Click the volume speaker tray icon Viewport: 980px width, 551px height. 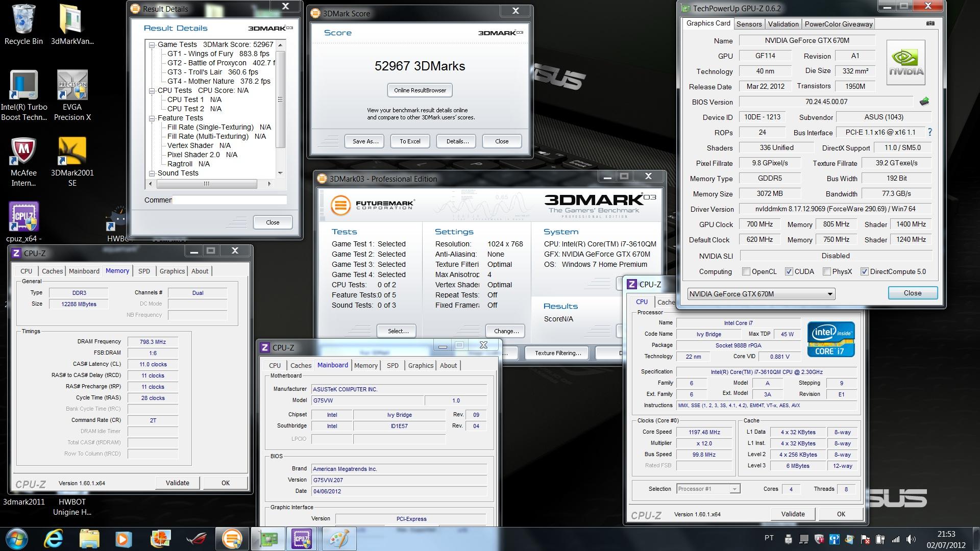point(911,539)
